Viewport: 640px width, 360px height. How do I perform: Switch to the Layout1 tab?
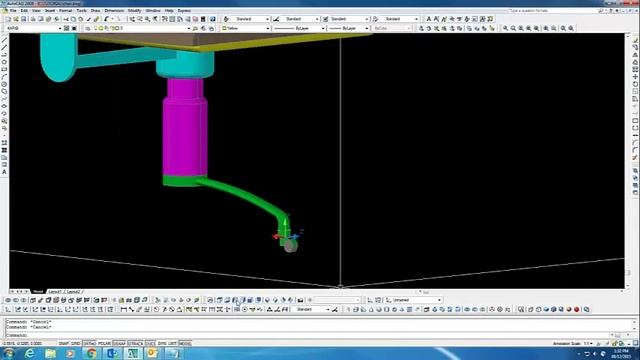tap(55, 292)
